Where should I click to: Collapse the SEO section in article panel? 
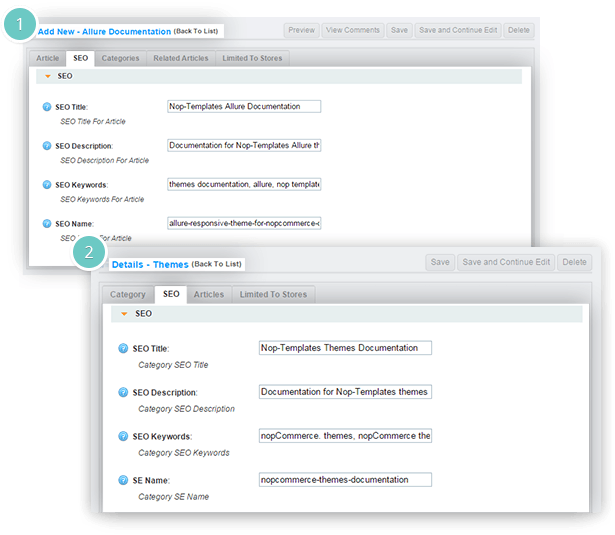pyautogui.click(x=48, y=76)
